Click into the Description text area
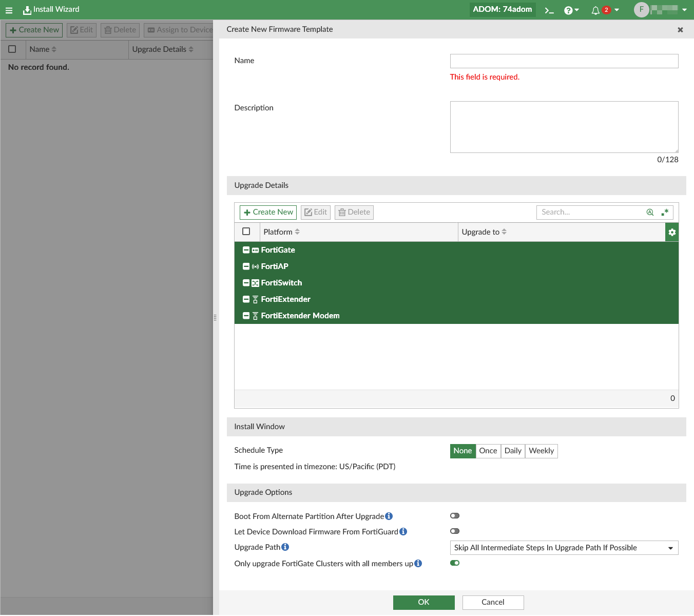694x616 pixels. click(564, 127)
